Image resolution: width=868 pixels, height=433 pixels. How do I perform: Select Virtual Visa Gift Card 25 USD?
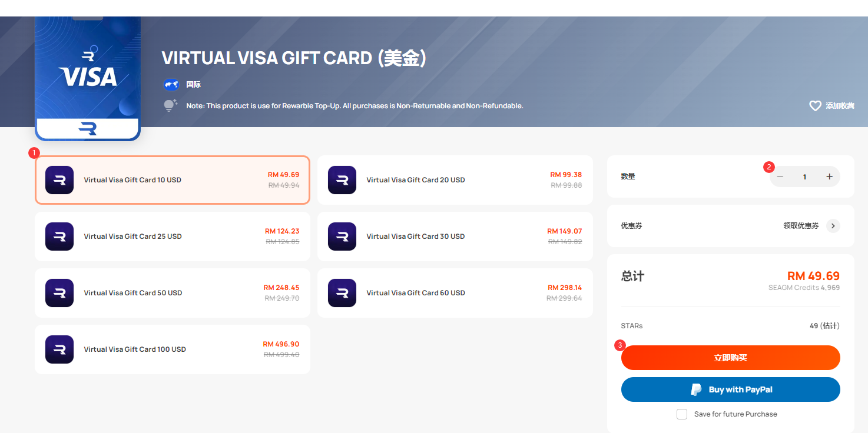[173, 237]
